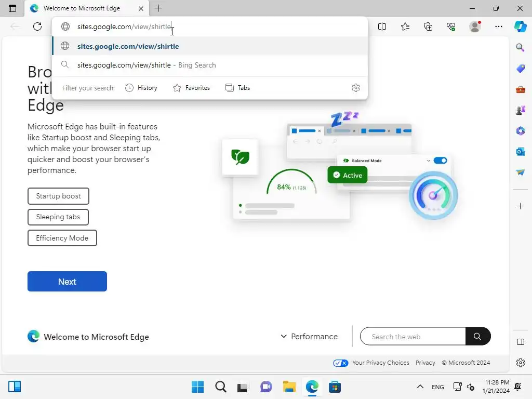
Task: Click the black search magnifier button
Action: point(478,337)
